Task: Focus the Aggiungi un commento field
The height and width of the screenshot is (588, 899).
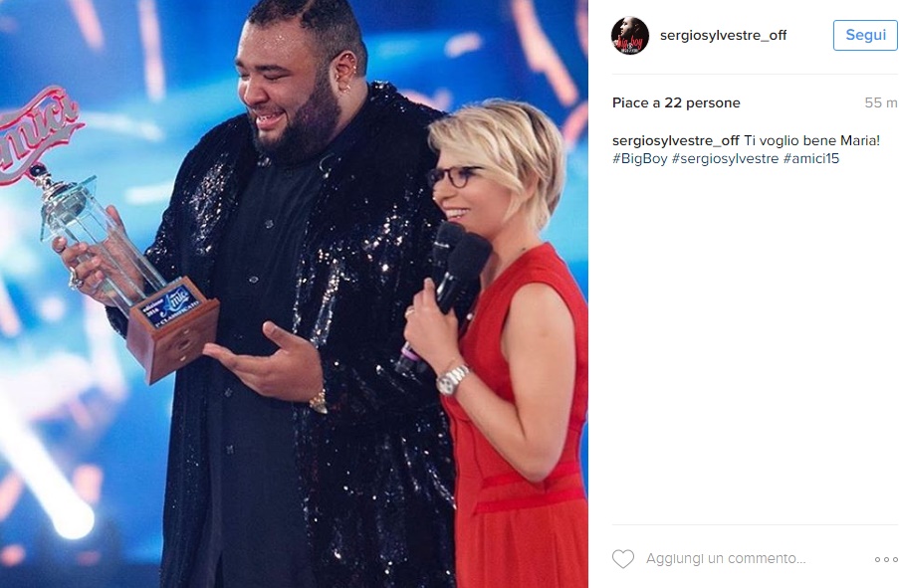Action: [726, 559]
